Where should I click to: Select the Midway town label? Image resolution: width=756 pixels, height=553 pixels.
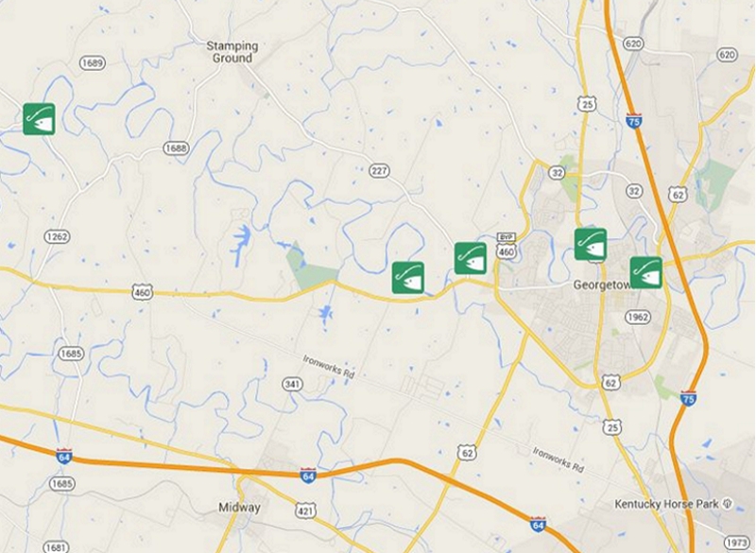coord(240,508)
